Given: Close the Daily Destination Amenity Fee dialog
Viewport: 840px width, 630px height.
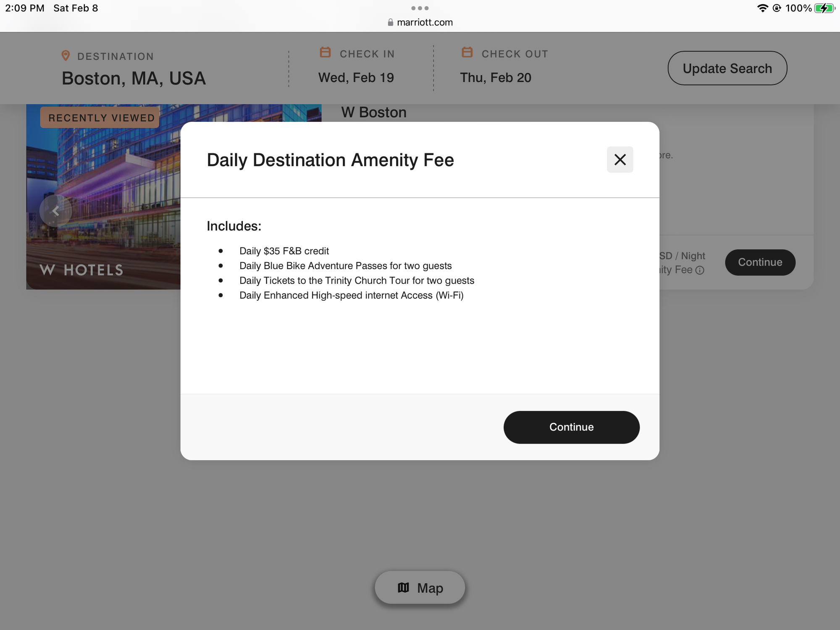Looking at the screenshot, I should click(x=619, y=160).
